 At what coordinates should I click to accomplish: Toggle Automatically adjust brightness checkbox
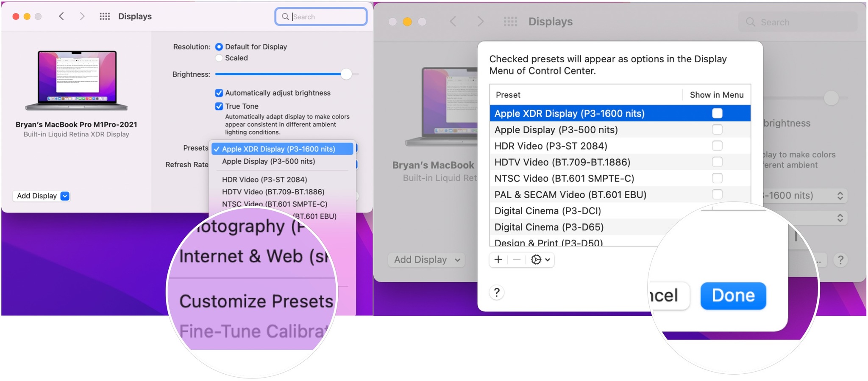click(x=219, y=93)
